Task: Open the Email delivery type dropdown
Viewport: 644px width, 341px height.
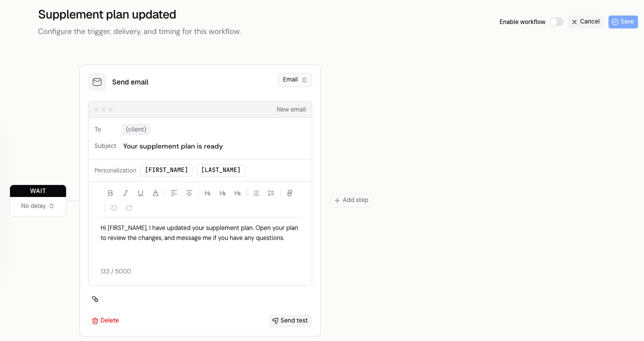Action: tap(295, 80)
